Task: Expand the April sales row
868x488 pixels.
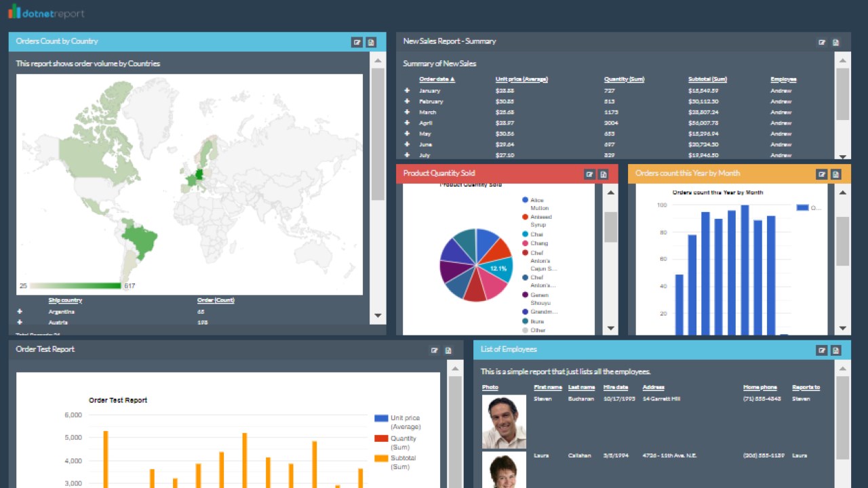Action: click(407, 123)
